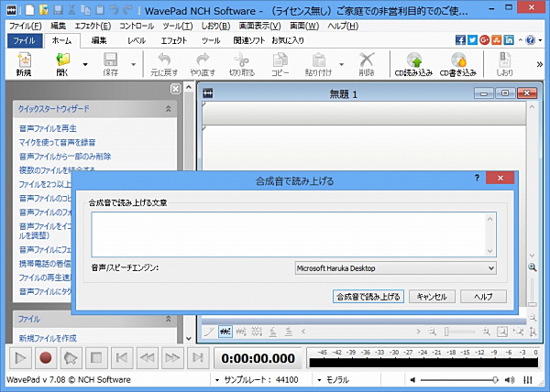550x392 pixels.
Task: Click the 合成音で読み上げる button
Action: pos(368,297)
